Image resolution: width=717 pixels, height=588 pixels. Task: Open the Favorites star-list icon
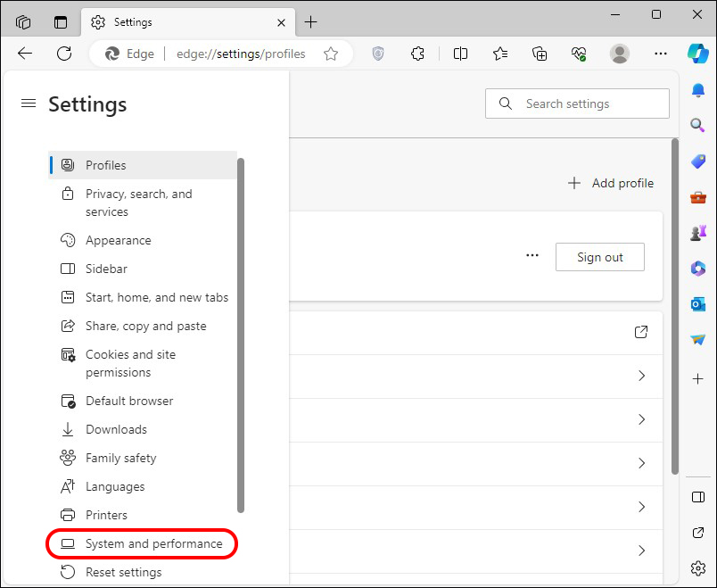pos(499,54)
